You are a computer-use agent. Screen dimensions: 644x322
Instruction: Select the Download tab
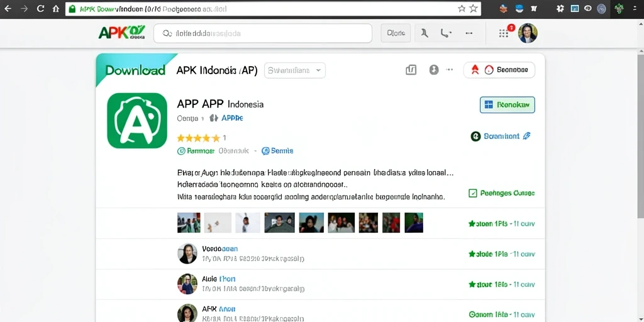click(x=136, y=70)
